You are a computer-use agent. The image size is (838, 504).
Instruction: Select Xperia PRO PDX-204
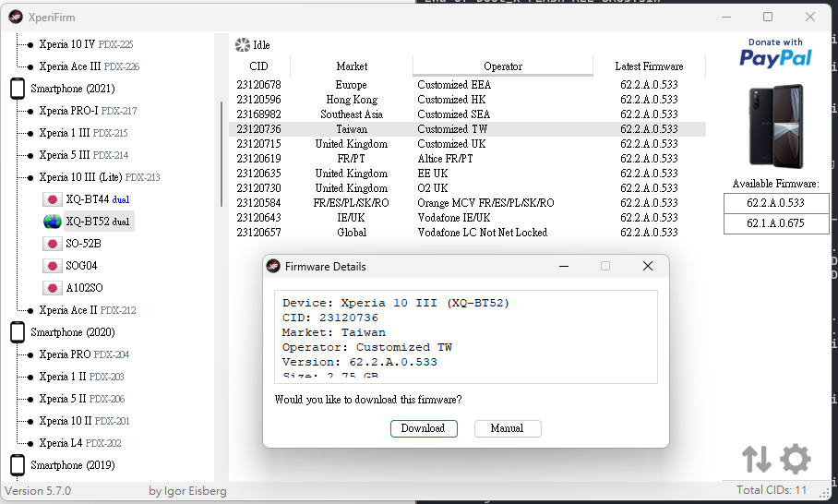(x=84, y=354)
